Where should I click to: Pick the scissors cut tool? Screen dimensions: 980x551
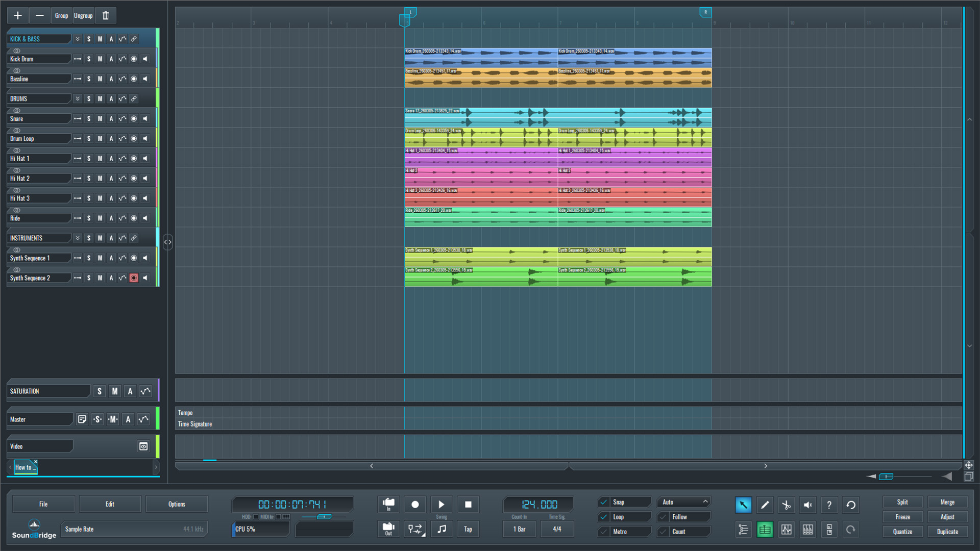786,505
